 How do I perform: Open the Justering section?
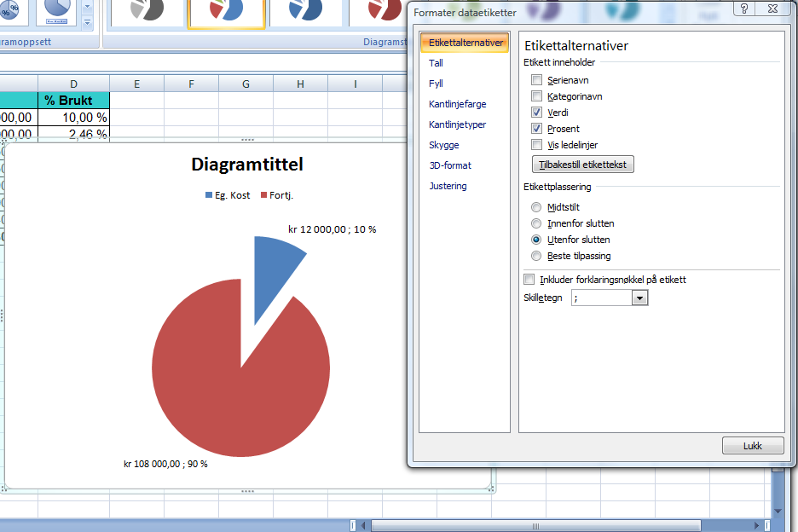(x=448, y=186)
